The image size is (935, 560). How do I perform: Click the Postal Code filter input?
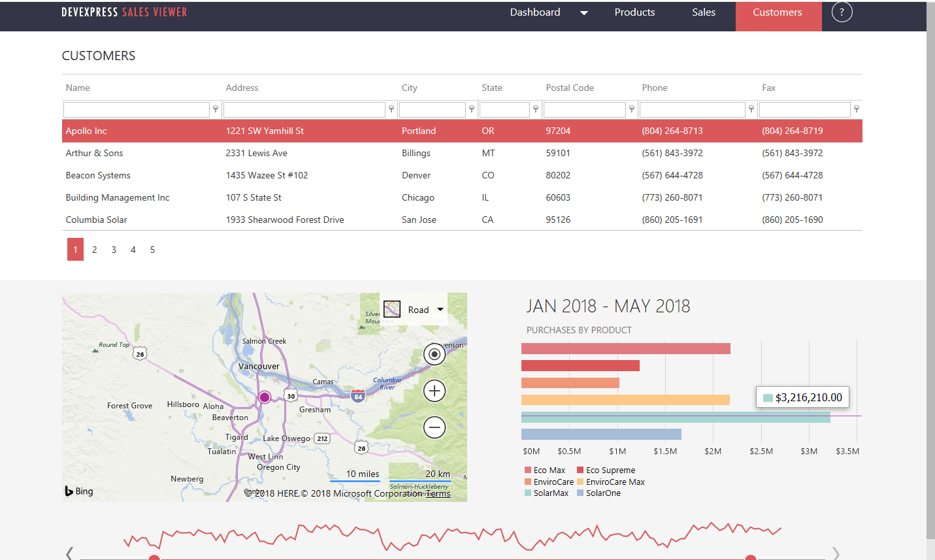585,109
